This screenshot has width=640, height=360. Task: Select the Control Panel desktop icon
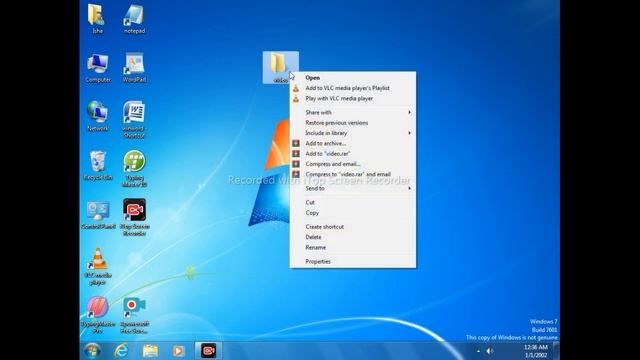tap(98, 214)
